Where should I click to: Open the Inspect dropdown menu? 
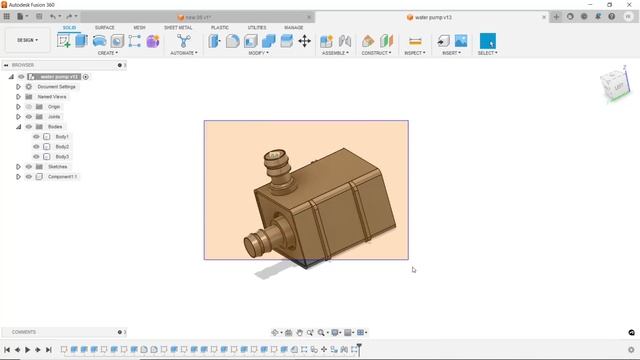[x=415, y=53]
